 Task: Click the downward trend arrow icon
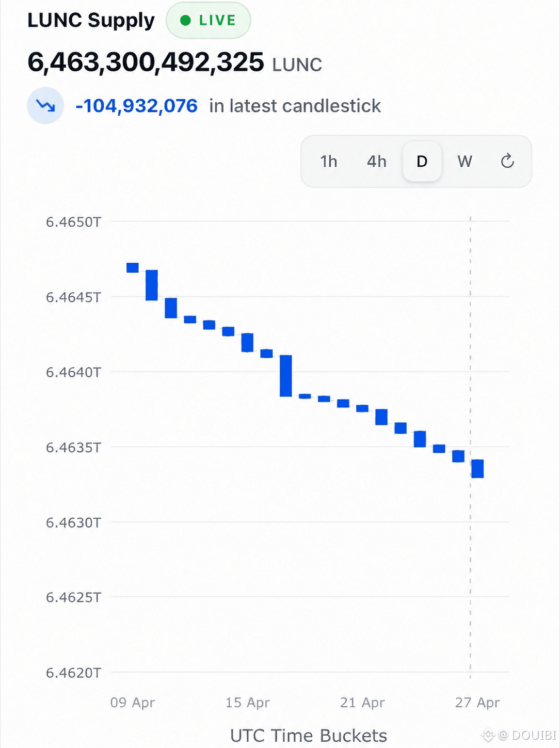[45, 105]
